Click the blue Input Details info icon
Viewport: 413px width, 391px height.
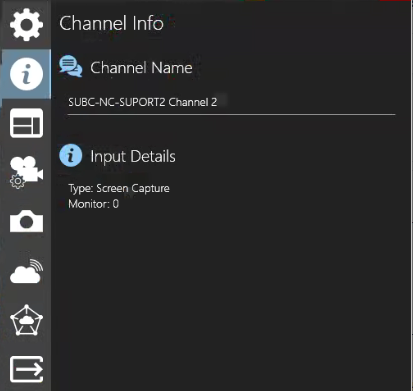71,155
